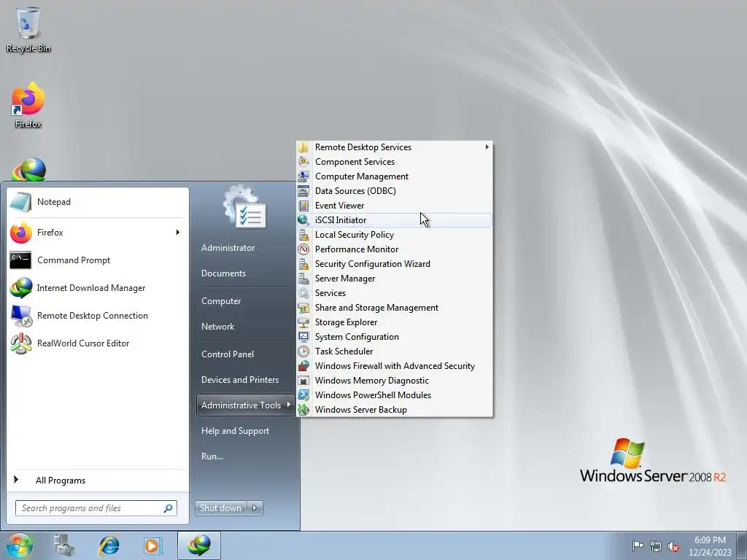
Task: Click the Firefox icon in Start menu list
Action: tap(20, 233)
